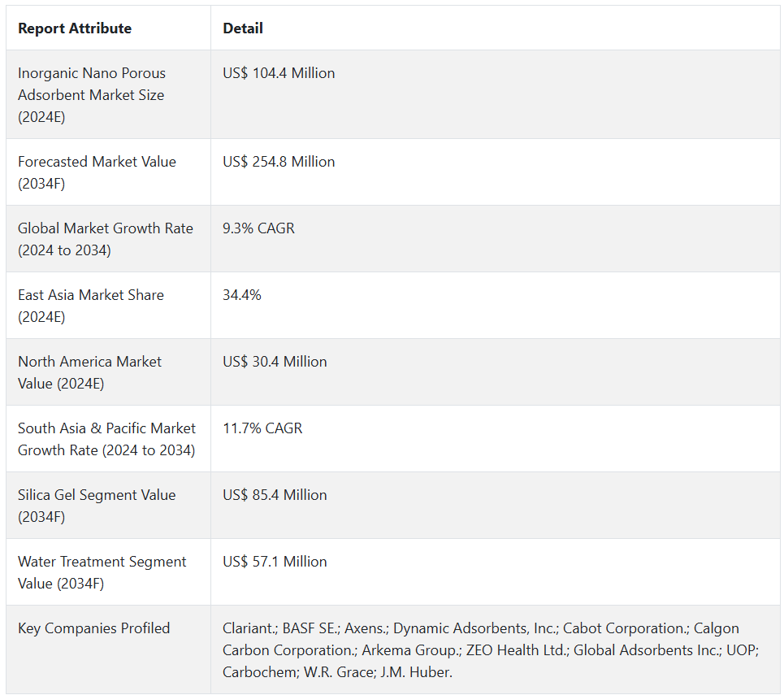Click the '34.4%' value
The height and width of the screenshot is (695, 784).
pyautogui.click(x=242, y=295)
